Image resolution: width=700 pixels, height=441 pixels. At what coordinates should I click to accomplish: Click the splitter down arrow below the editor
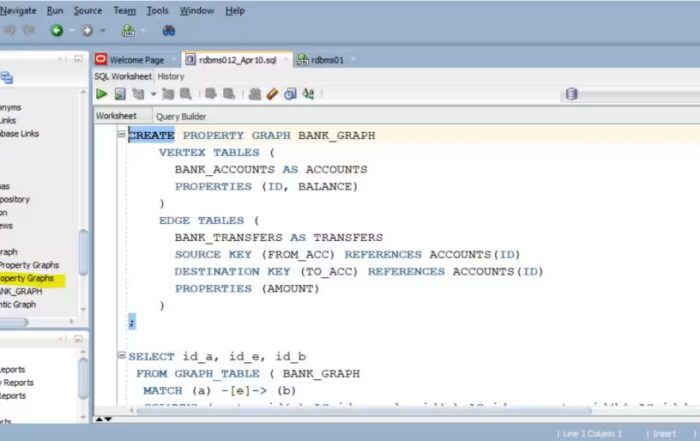[108, 419]
